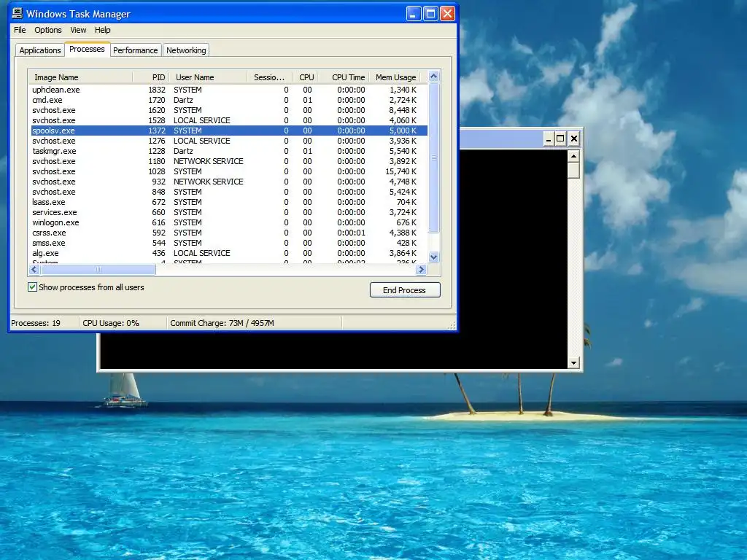Select the lsass.exe process row

228,203
